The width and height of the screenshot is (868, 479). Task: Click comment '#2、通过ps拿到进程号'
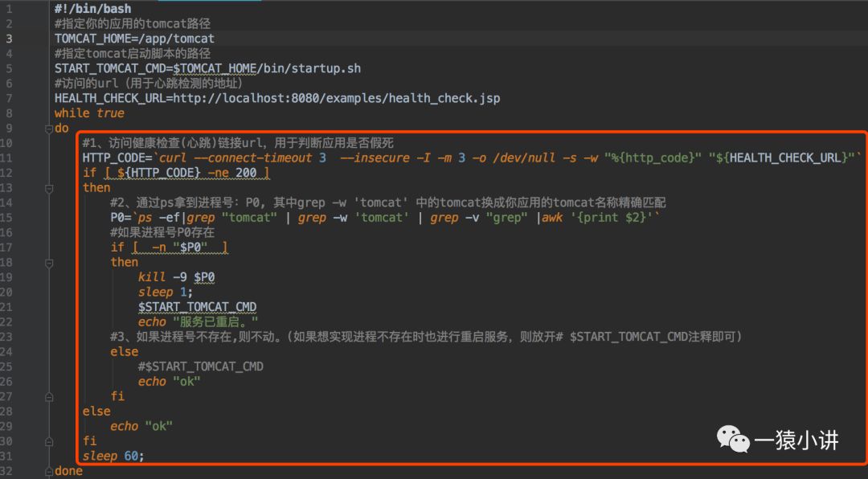(388, 203)
